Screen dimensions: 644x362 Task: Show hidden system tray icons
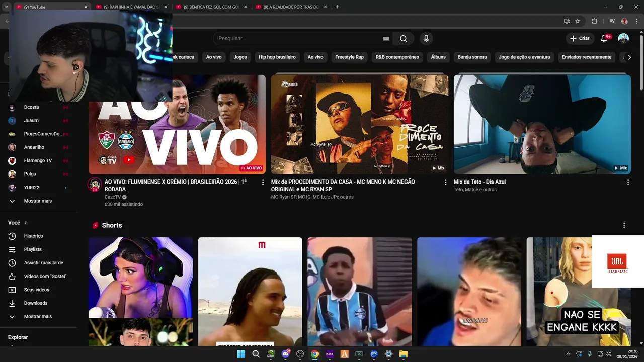[568, 354]
